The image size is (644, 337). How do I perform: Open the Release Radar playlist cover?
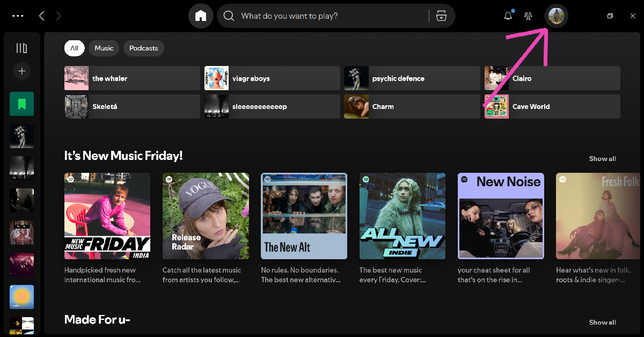point(206,216)
